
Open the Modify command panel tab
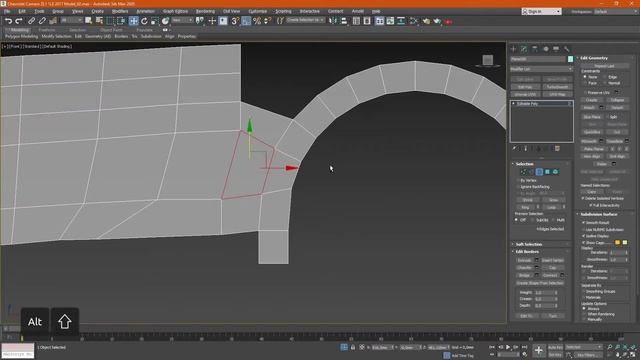coord(524,49)
